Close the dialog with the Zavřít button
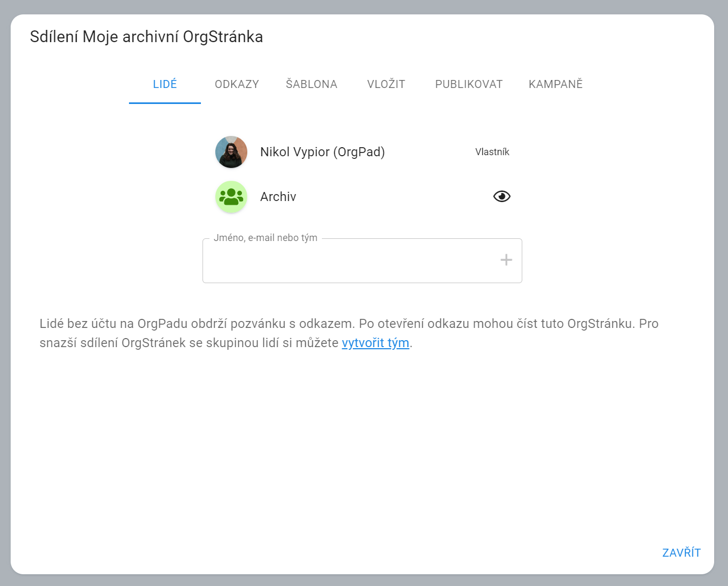Viewport: 728px width, 586px height. coord(681,553)
